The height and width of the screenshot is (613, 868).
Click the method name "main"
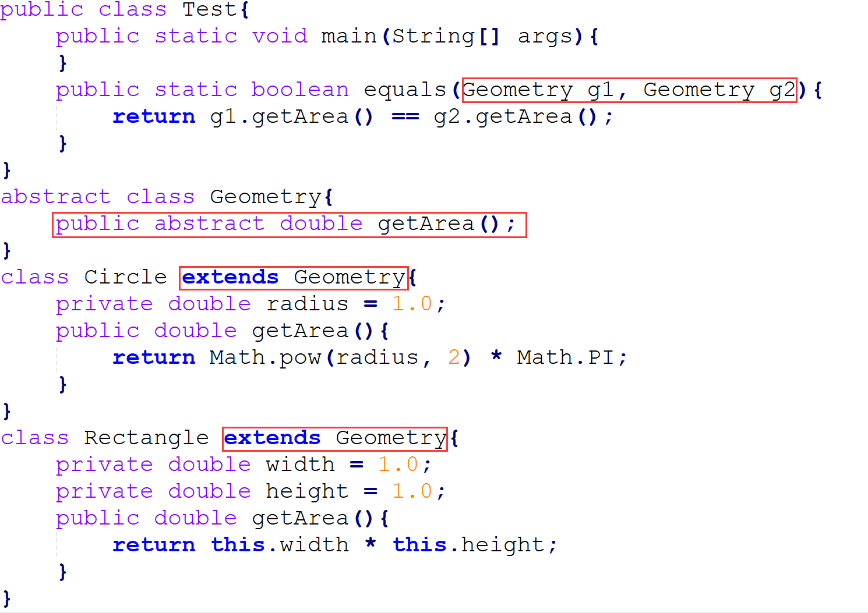coord(349,36)
